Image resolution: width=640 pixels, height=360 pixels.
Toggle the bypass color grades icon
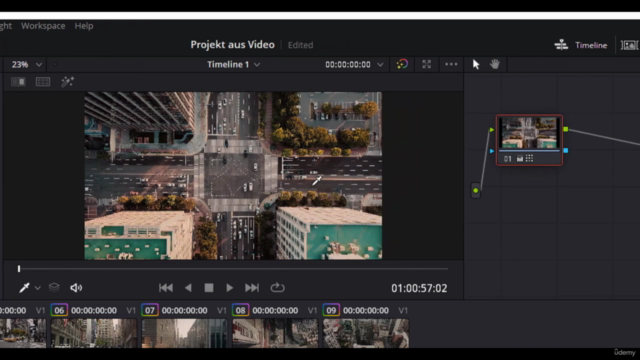[402, 64]
